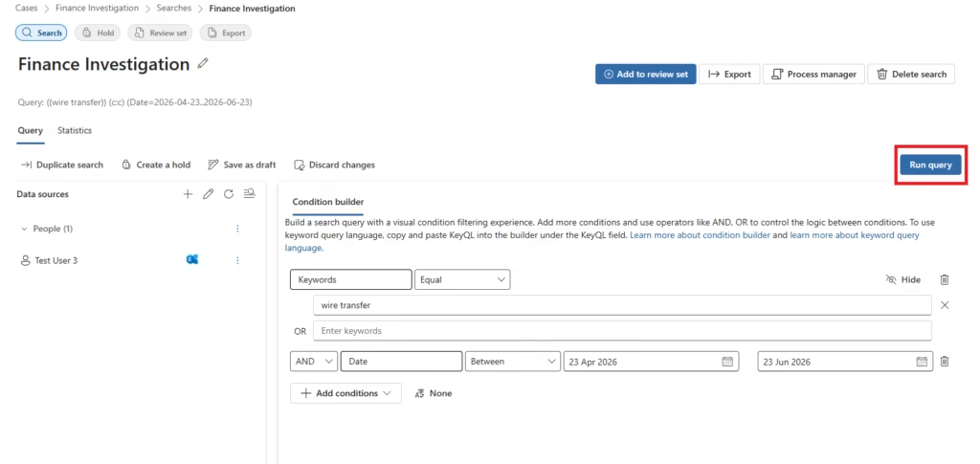The image size is (980, 464).
Task: Open the Review set tab
Action: [161, 33]
